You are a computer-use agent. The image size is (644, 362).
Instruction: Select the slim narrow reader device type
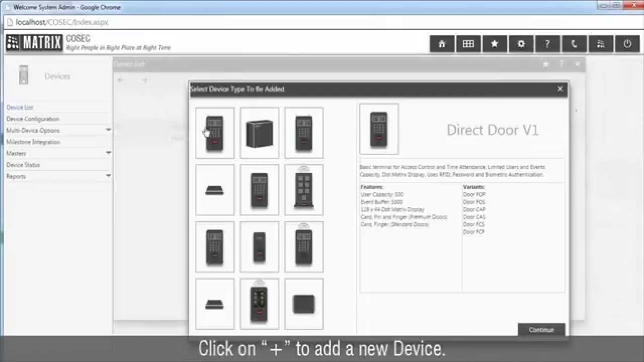click(259, 247)
